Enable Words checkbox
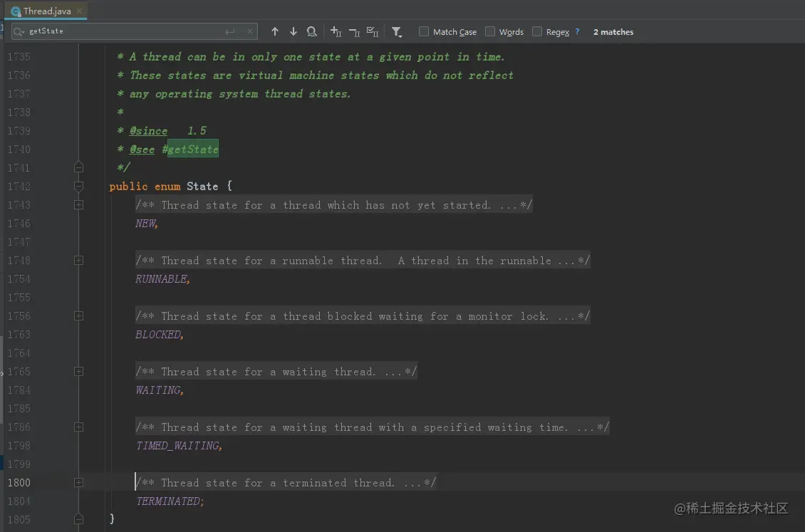Image resolution: width=805 pixels, height=532 pixels. pos(490,31)
